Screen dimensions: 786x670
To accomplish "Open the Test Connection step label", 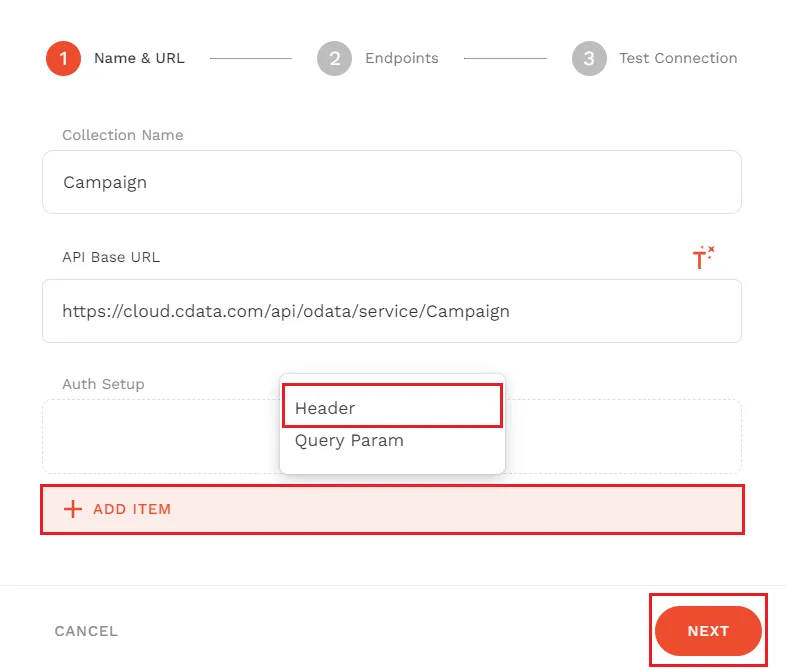I will coord(678,58).
